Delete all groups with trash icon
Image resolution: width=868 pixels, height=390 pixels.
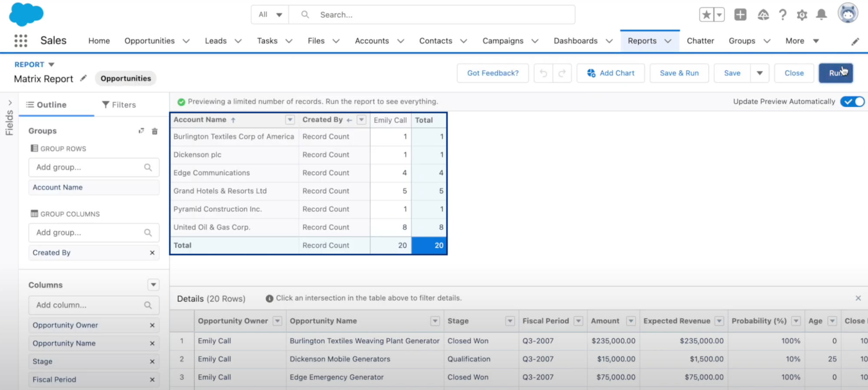click(155, 131)
